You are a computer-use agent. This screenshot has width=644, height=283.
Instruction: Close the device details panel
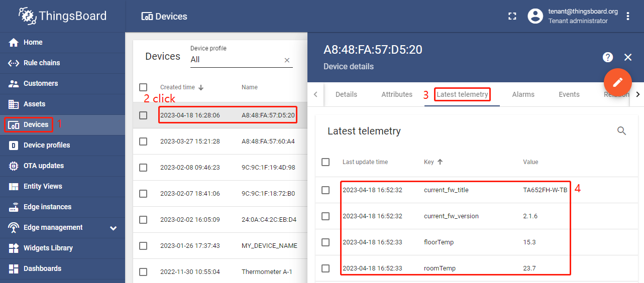pos(628,57)
